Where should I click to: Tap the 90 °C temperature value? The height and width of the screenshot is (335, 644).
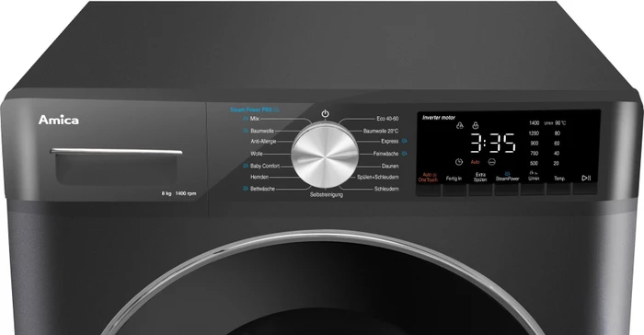tap(560, 123)
